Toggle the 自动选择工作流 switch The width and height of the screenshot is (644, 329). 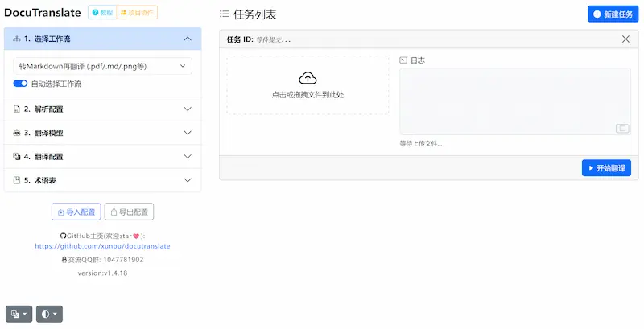20,84
